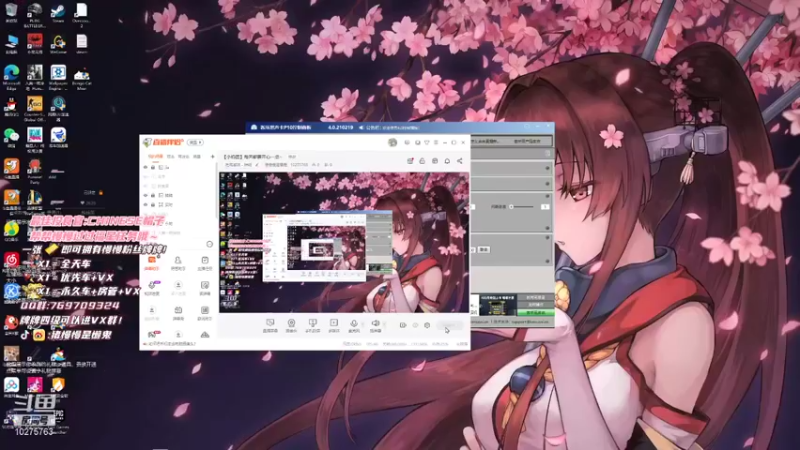
Task: Click the plus button to add a scene
Action: pos(212,157)
